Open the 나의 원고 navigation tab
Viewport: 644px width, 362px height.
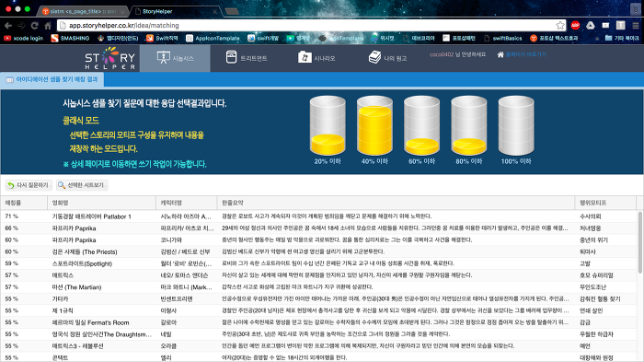(x=387, y=58)
